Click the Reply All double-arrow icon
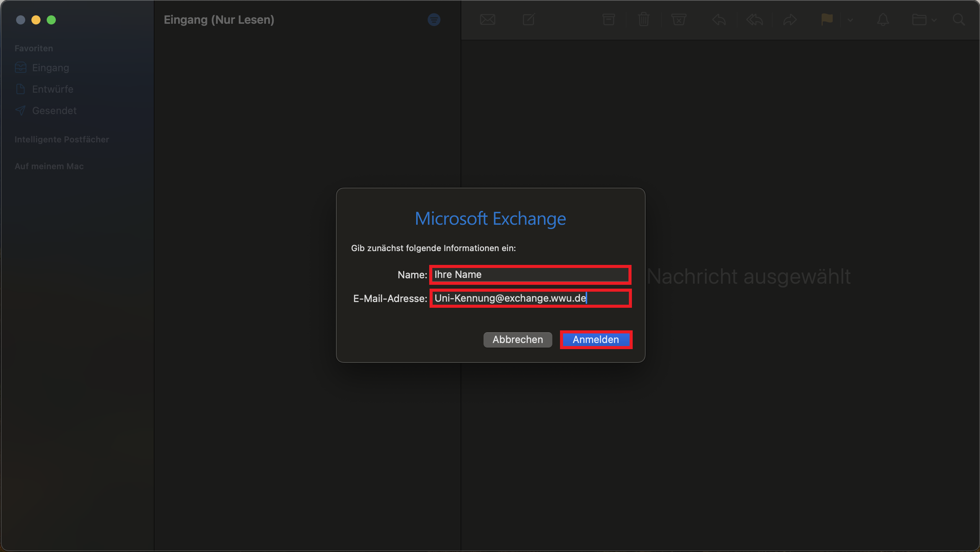The width and height of the screenshot is (980, 552). pos(754,20)
